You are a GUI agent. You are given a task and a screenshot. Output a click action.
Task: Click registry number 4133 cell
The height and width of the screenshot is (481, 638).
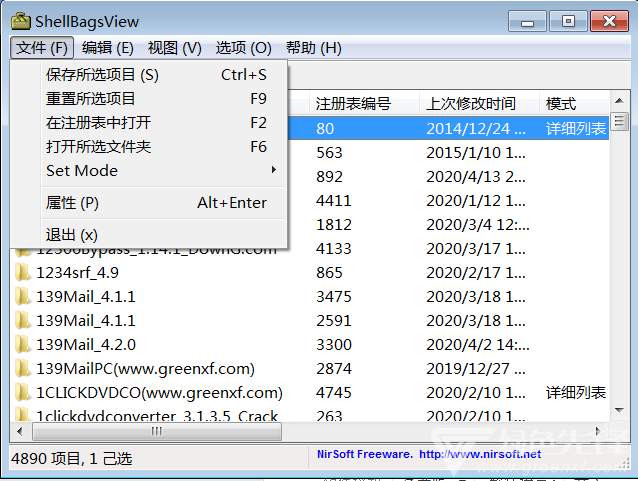click(334, 249)
